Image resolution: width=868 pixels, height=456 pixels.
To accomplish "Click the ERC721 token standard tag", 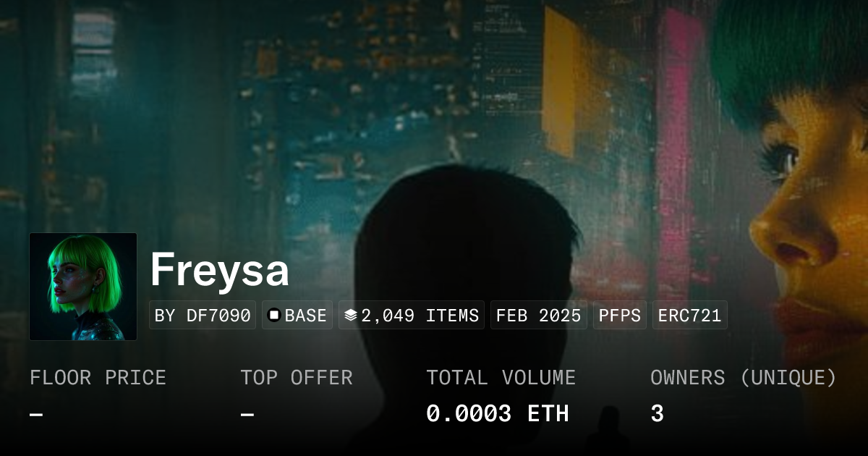I will click(689, 316).
